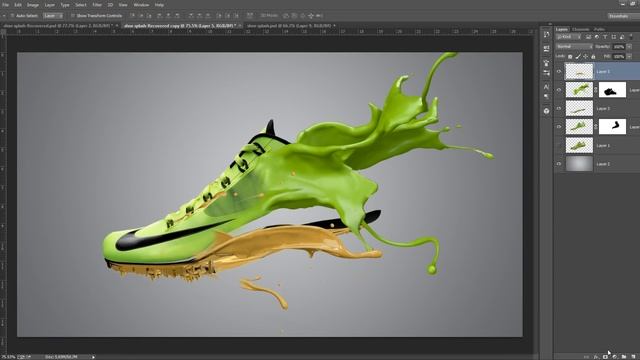Hide the selected top layer's eye icon
The image size is (640, 360).
point(559,71)
